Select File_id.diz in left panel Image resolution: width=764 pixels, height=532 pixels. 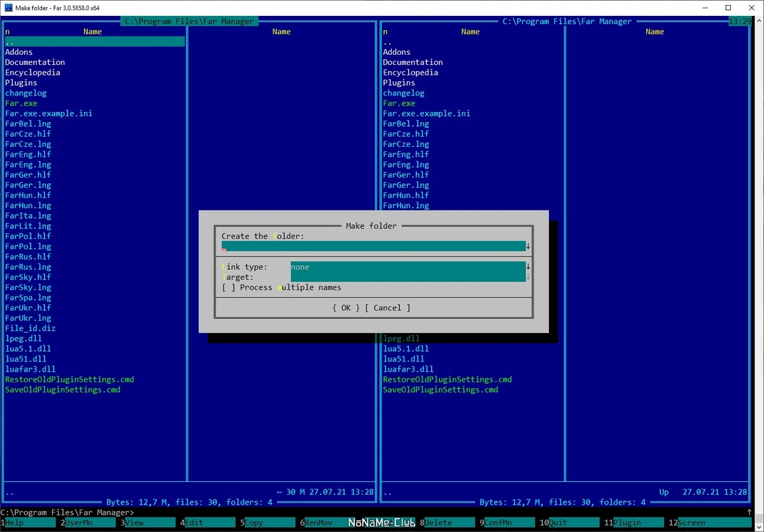(31, 328)
